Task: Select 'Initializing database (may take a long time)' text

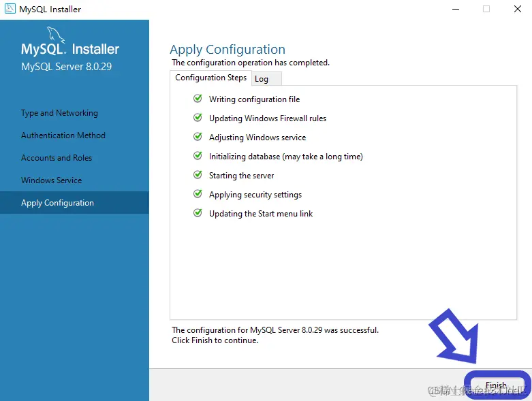Action: tap(286, 157)
